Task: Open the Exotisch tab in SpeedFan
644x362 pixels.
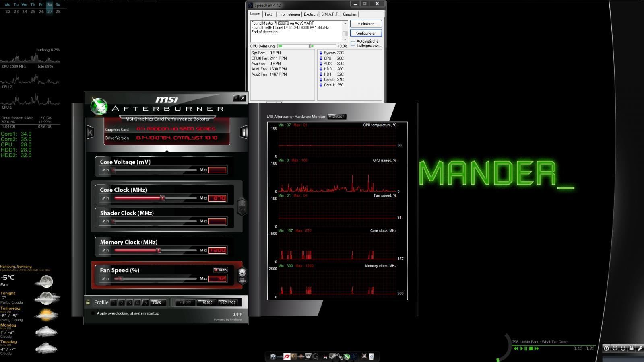Action: [x=310, y=14]
